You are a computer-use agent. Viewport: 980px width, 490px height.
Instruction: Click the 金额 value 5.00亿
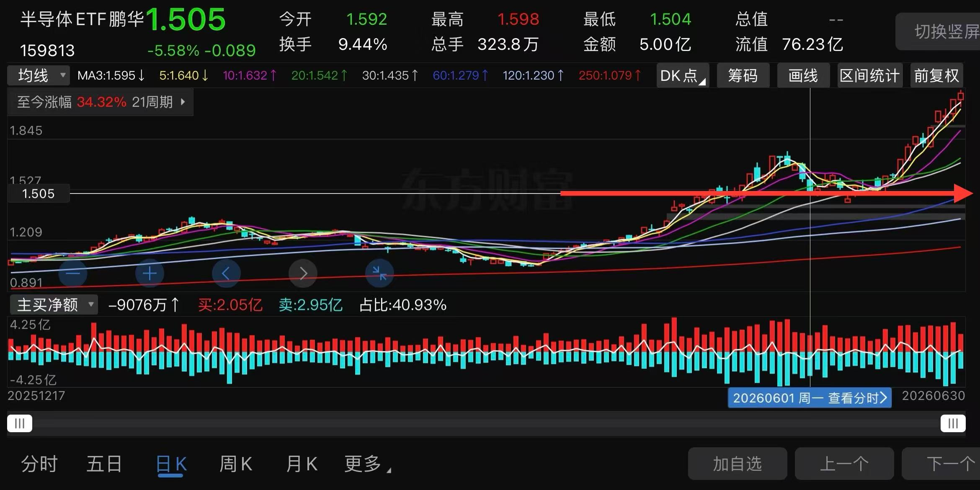(665, 44)
